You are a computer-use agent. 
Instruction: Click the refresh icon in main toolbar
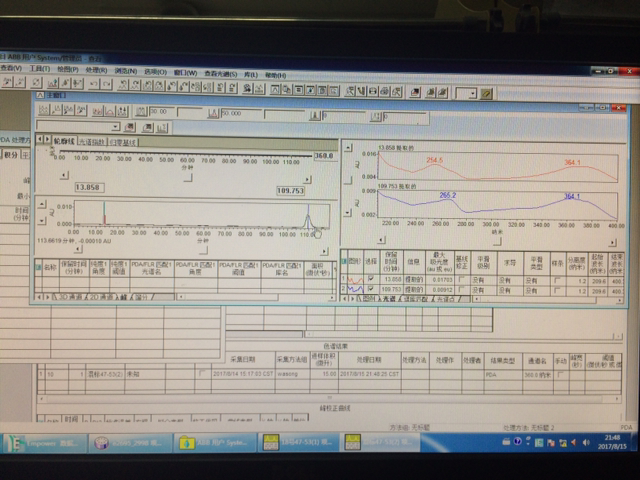tap(36, 82)
